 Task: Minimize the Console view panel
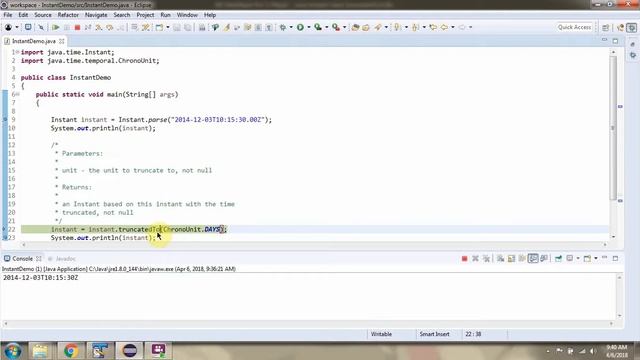click(x=604, y=258)
